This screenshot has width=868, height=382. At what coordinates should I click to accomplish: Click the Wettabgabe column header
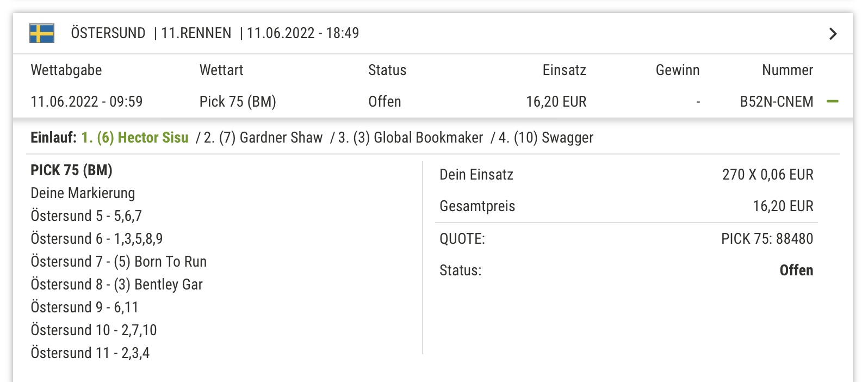click(x=66, y=70)
